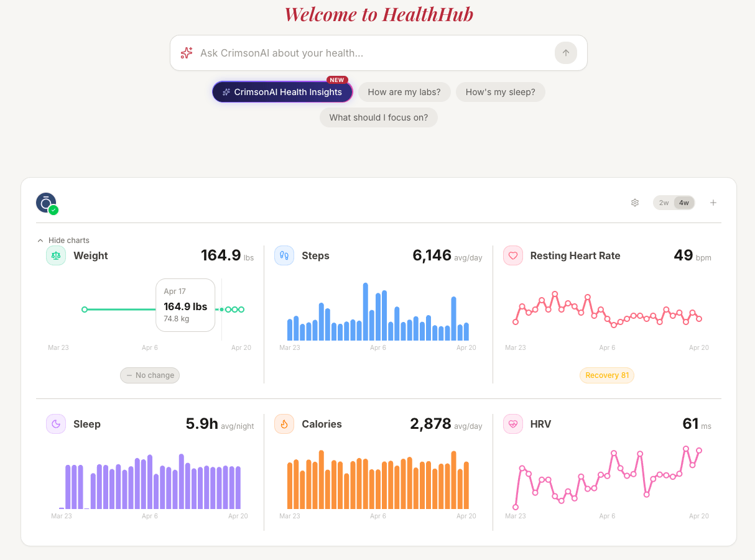Click the Calories card title
The image size is (755, 560).
[322, 424]
